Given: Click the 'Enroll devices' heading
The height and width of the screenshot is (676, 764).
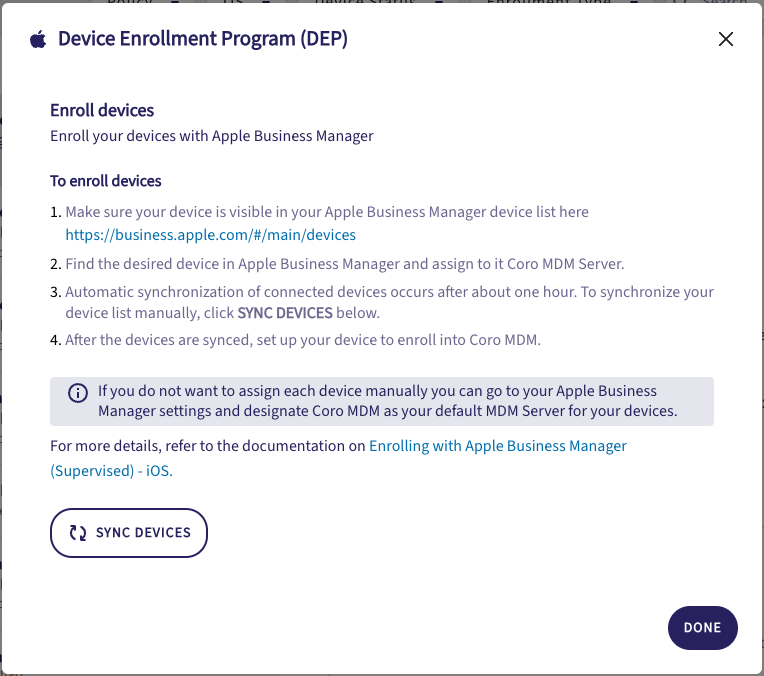Looking at the screenshot, I should click(102, 111).
